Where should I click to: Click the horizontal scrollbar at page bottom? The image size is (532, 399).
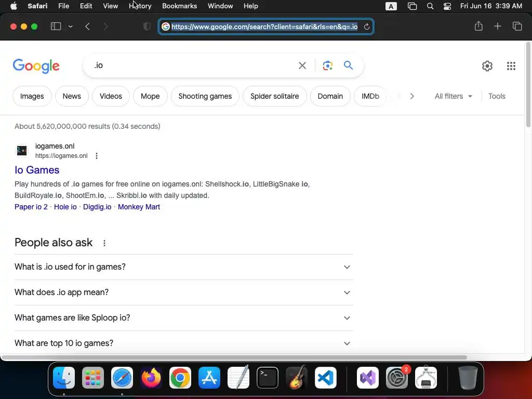[234, 357]
